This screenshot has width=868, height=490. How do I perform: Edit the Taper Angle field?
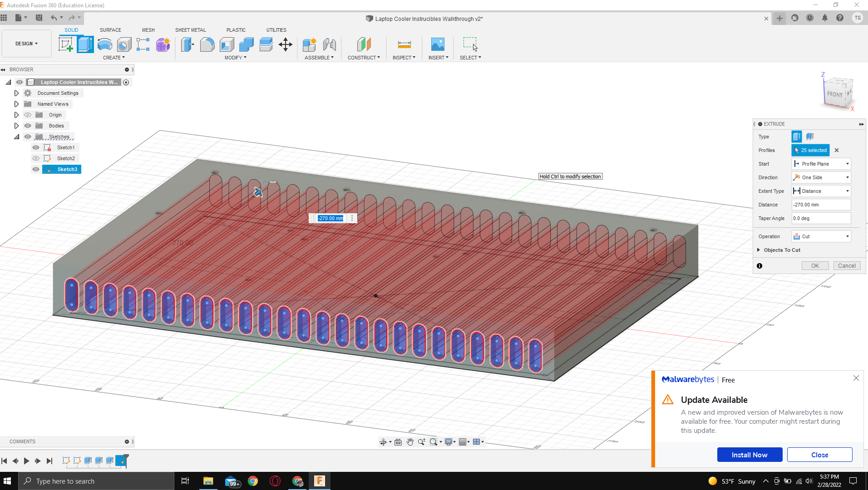click(821, 218)
